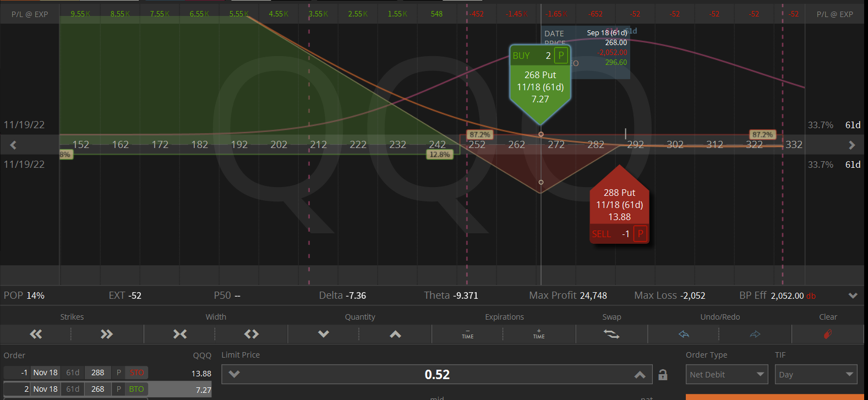Change expiration Nov 18 on 268 leg
868x400 pixels.
(x=45, y=389)
